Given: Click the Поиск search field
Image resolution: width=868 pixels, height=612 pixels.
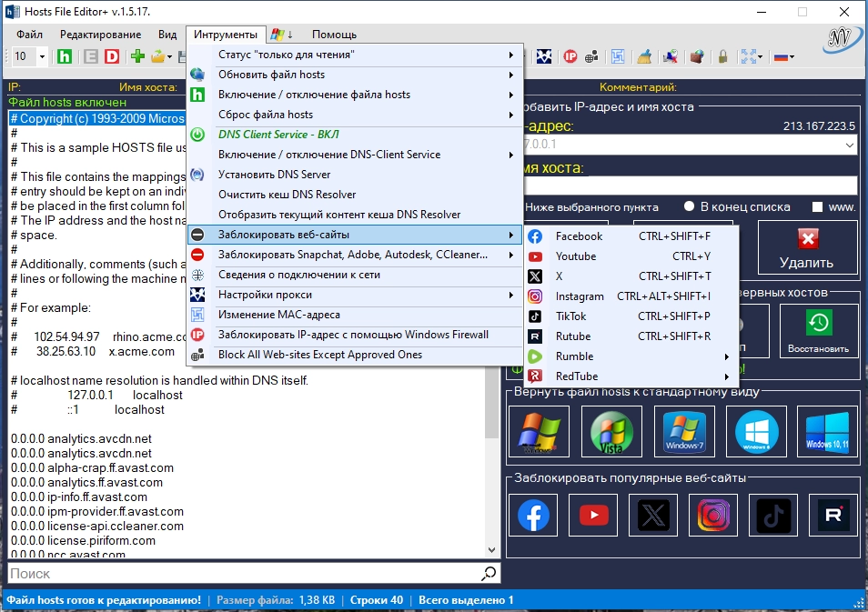Looking at the screenshot, I should (x=241, y=574).
